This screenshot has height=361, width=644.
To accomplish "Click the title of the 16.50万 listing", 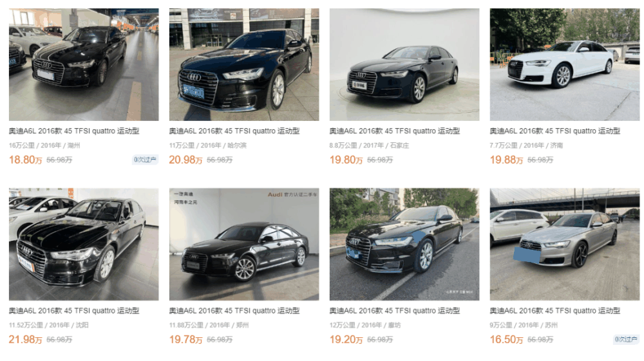I will 555,311.
